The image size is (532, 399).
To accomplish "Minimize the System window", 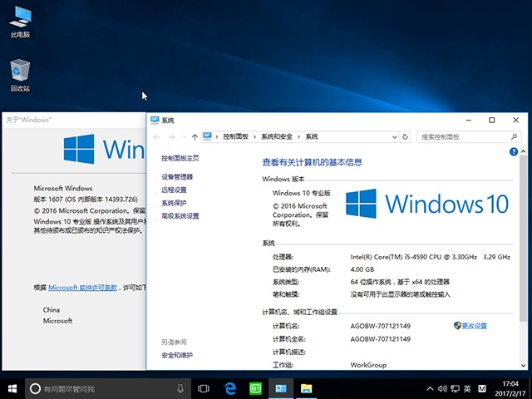I will tap(469, 120).
